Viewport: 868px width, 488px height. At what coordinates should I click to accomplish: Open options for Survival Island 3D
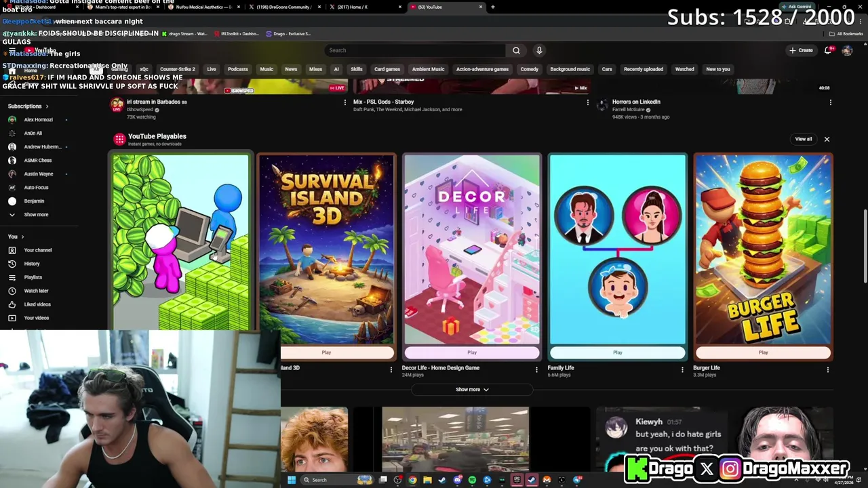pos(391,370)
